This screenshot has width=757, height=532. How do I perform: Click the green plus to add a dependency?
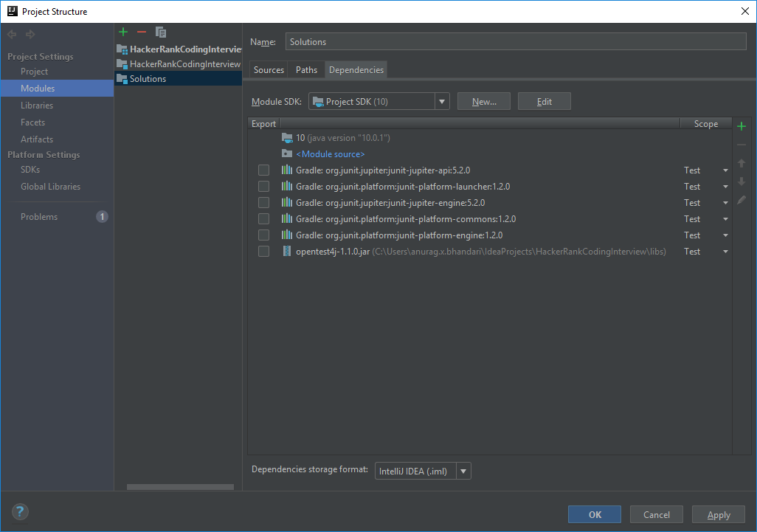tap(742, 126)
